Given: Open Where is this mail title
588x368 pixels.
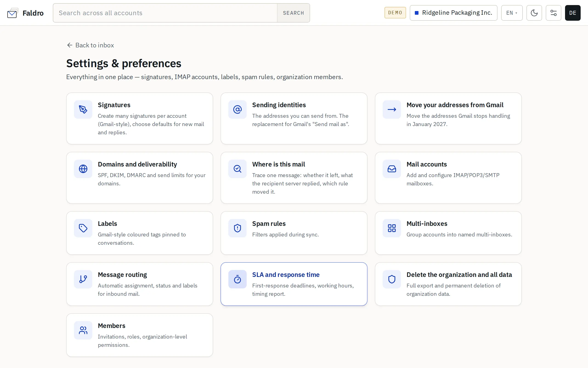Looking at the screenshot, I should tap(278, 164).
